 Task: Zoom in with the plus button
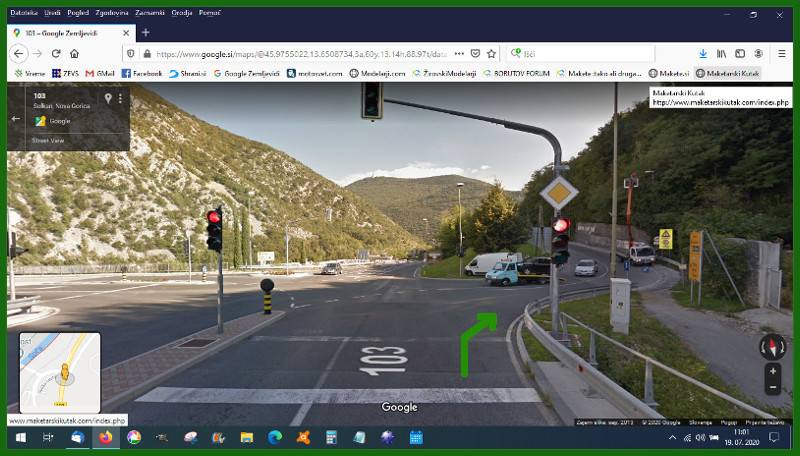point(772,371)
